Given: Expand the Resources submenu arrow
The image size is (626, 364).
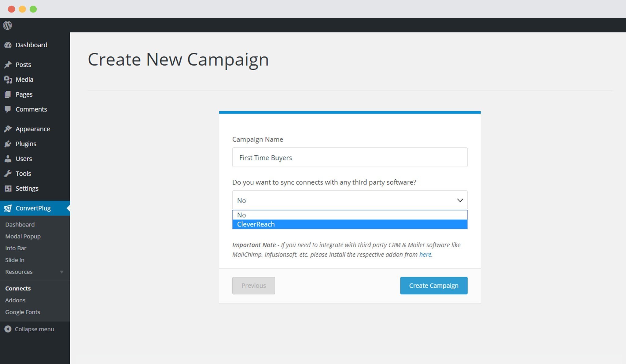Looking at the screenshot, I should (62, 272).
